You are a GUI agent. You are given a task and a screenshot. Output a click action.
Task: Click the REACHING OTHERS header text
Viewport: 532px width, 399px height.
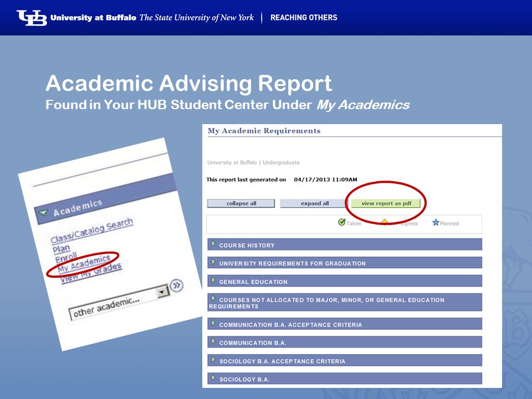304,18
